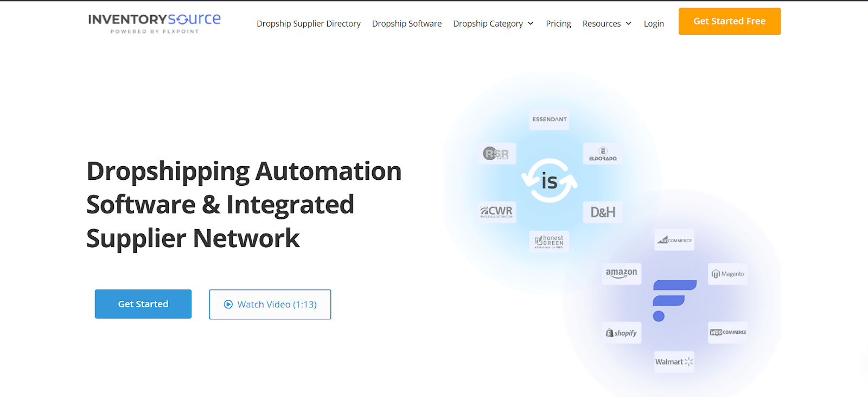Expand the Resources dropdown menu
This screenshot has height=397, width=868.
607,23
